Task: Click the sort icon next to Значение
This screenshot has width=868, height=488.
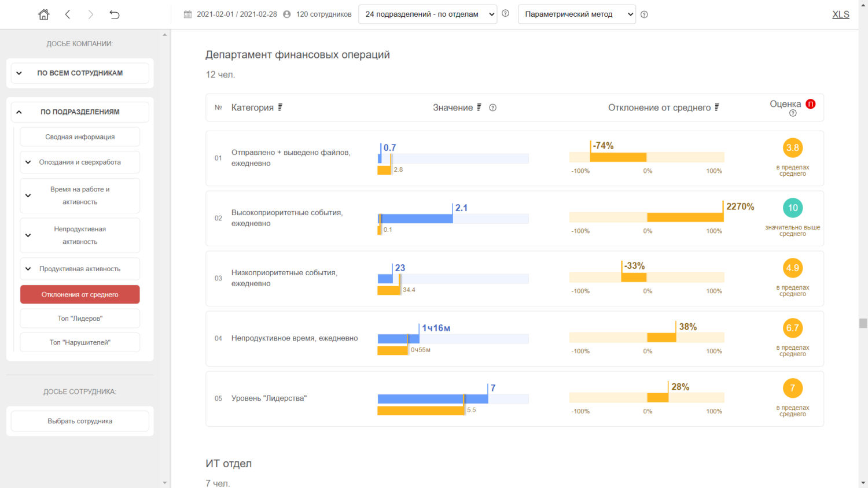Action: tap(479, 108)
